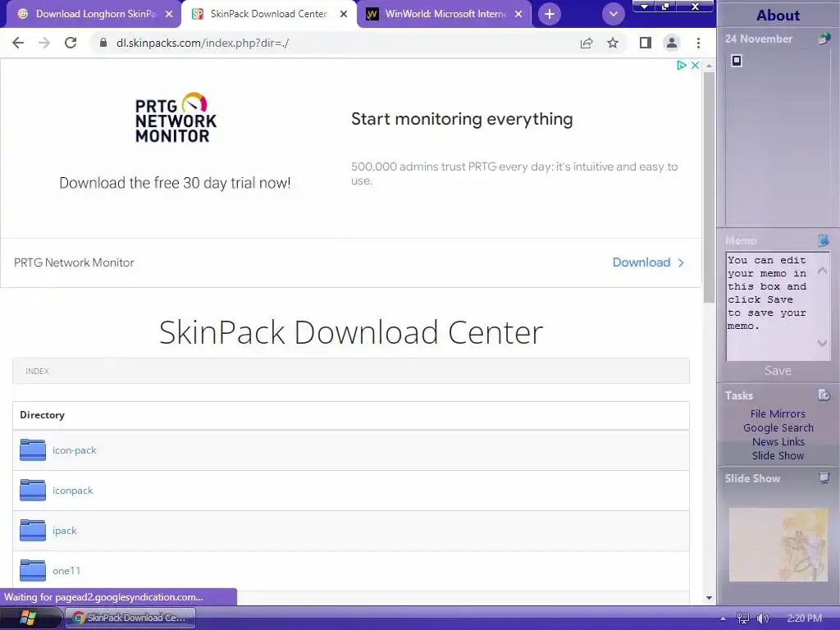The image size is (840, 630).
Task: Open Chrome three-dot menu
Action: click(x=698, y=43)
